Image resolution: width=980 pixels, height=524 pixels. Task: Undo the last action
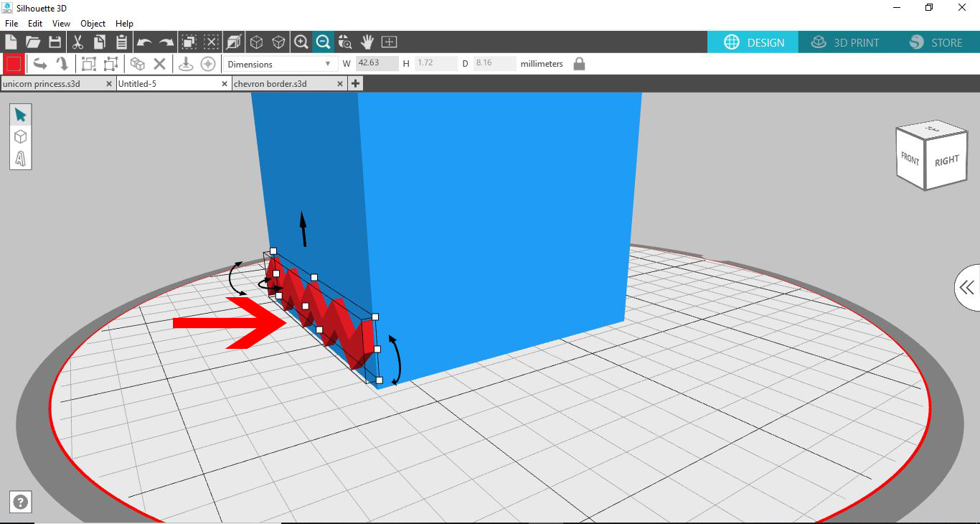coord(144,42)
